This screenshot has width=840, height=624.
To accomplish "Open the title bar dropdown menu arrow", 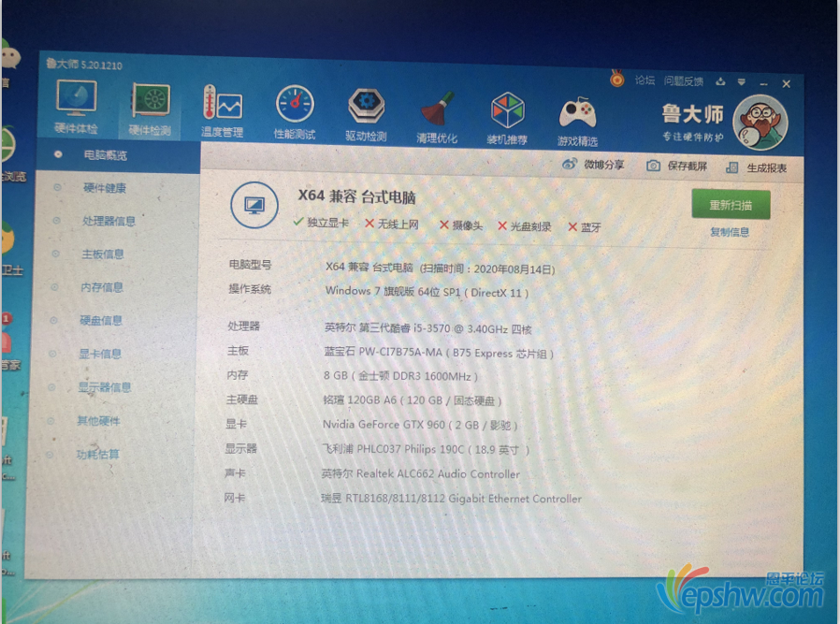I will pos(742,82).
